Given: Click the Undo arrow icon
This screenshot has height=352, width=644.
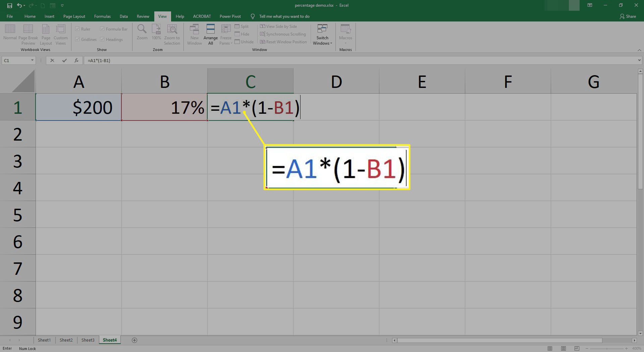Looking at the screenshot, I should [x=19, y=5].
